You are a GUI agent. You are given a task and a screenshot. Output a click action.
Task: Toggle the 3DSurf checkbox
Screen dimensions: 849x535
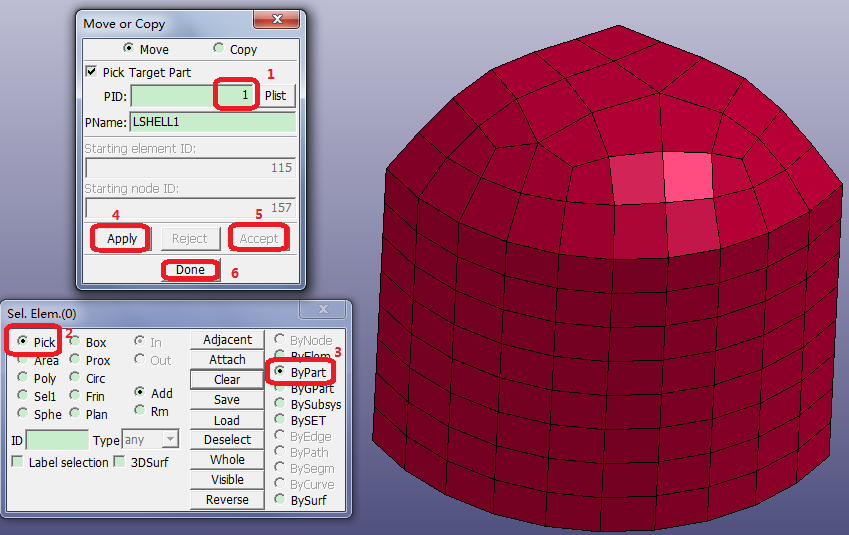click(119, 461)
